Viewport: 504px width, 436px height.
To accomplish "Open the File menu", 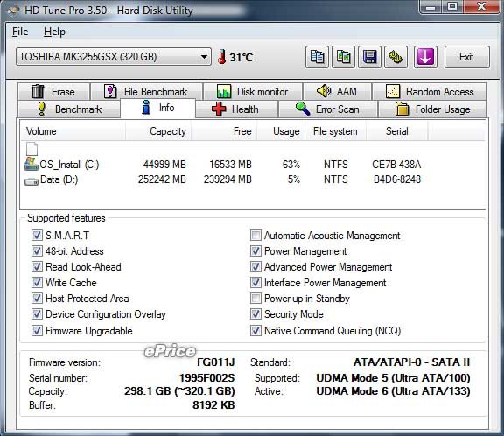I will click(x=20, y=32).
